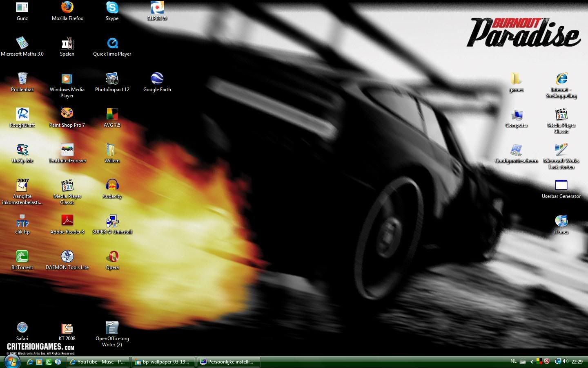Image resolution: width=588 pixels, height=368 pixels.
Task: Open Aangifte inkomstenbelasting 2007 icon
Action: coord(22,191)
